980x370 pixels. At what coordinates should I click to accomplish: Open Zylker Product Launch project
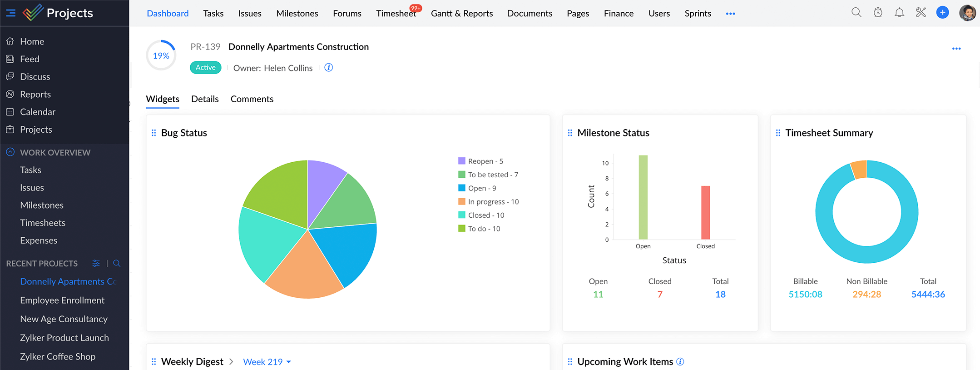pyautogui.click(x=64, y=338)
